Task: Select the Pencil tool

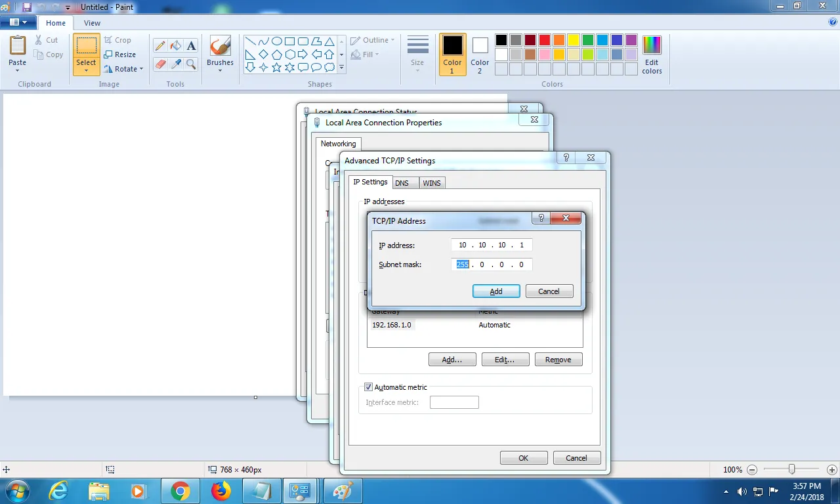Action: pos(159,46)
